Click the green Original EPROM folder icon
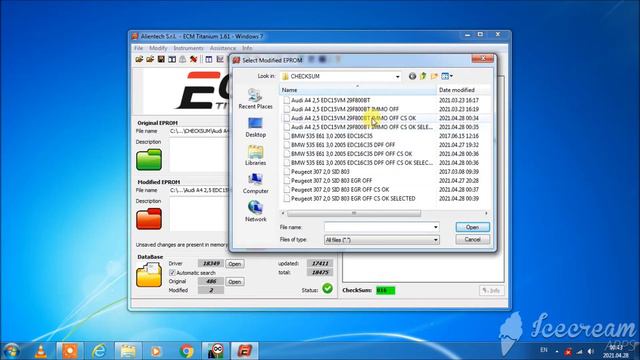Viewport: 640px width, 360px height. tap(149, 159)
